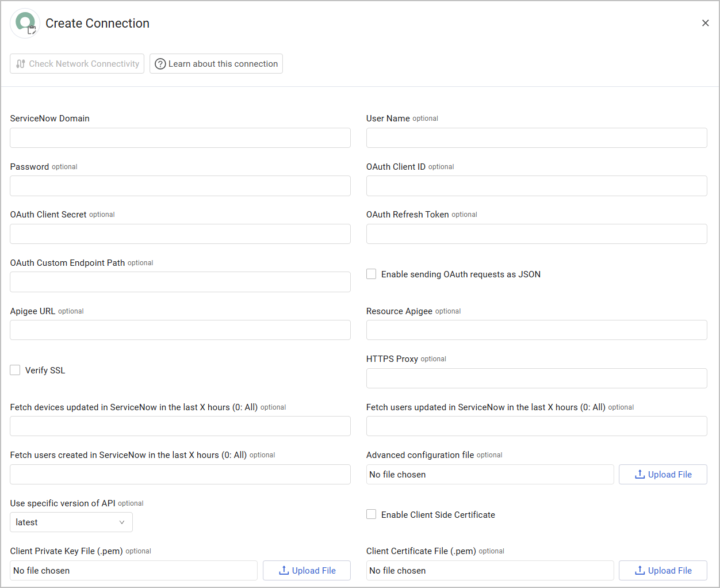
Task: Focus the fetch users updated hours field
Action: point(537,426)
